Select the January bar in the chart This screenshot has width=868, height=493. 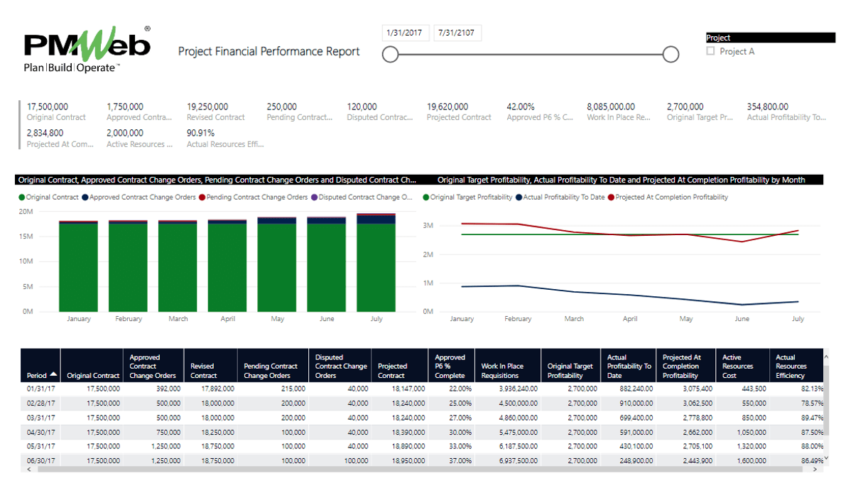(x=78, y=266)
